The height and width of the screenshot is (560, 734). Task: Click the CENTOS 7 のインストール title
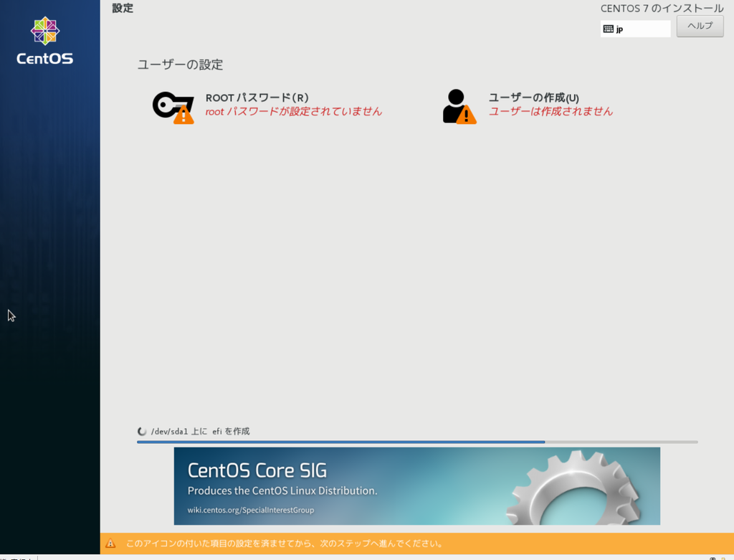click(x=662, y=9)
